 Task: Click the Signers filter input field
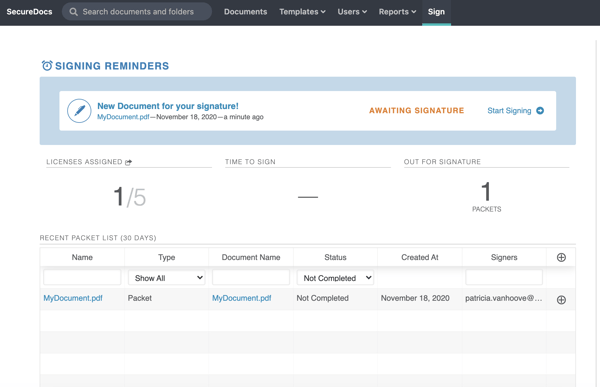coord(504,277)
